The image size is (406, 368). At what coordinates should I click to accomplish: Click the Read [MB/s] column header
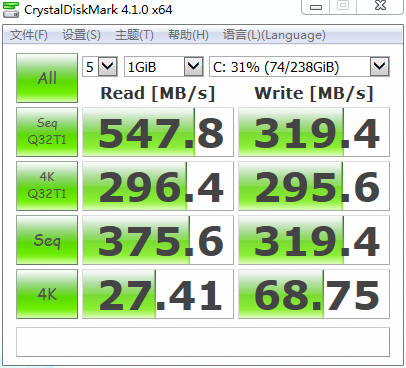[158, 93]
